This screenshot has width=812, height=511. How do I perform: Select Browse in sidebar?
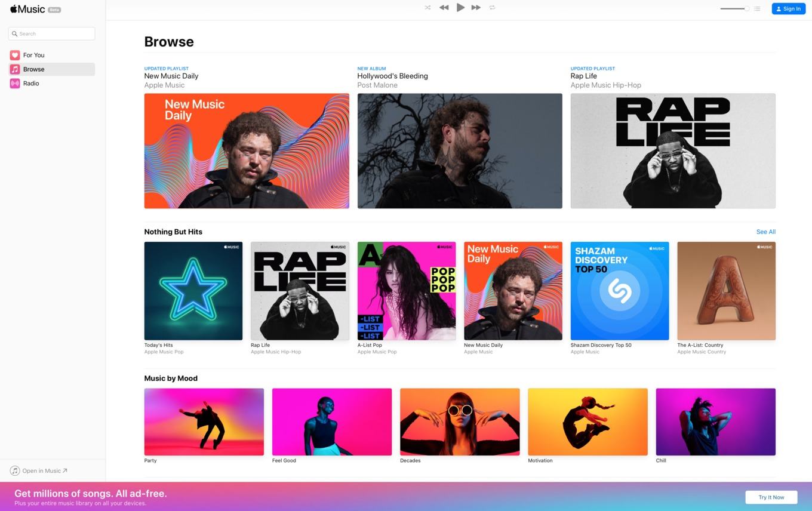click(51, 69)
